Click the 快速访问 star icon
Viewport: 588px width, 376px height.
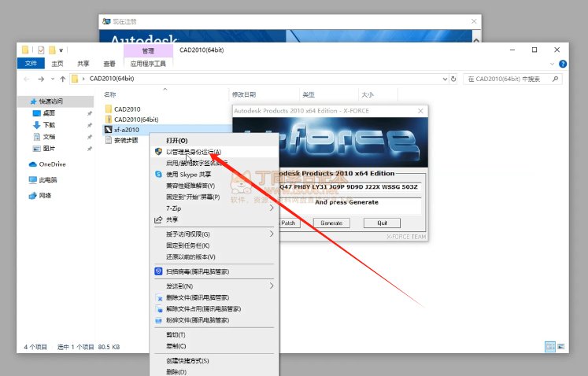[x=33, y=101]
